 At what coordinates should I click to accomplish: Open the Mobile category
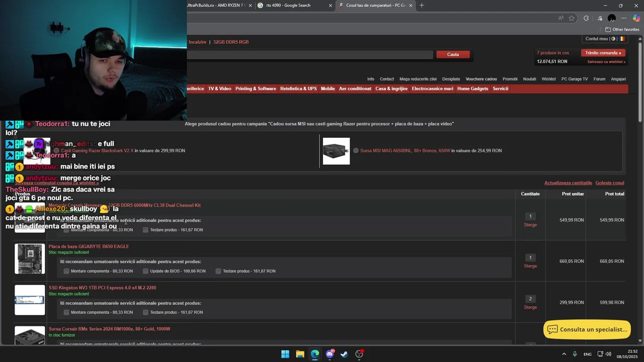[x=328, y=88]
